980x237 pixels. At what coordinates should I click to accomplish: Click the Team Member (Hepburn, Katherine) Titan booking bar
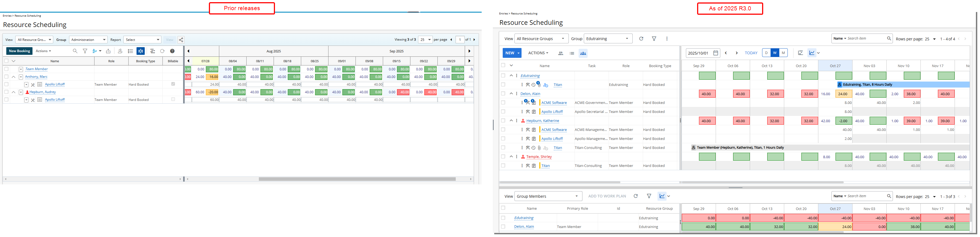coord(830,147)
